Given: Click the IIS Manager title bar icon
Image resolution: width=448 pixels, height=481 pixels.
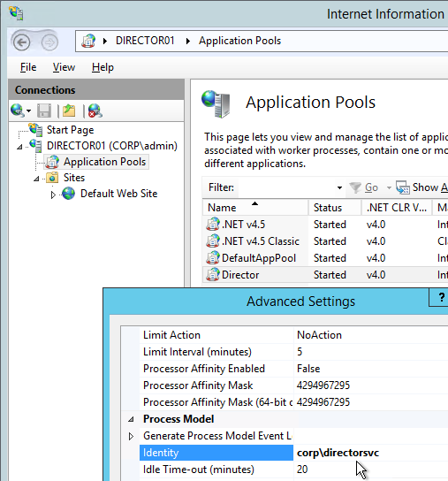Looking at the screenshot, I should pos(16,13).
